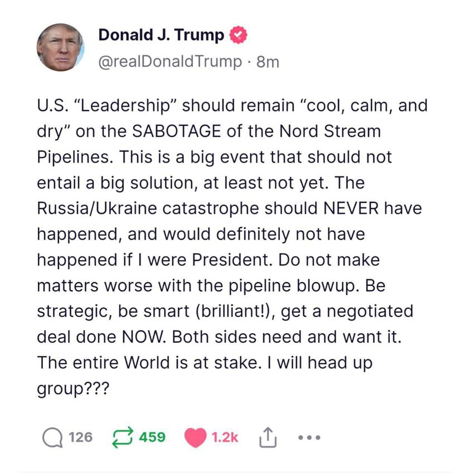Screen dimensions: 470x476
Task: Open Donald J. Trump profile avatar
Action: (60, 47)
